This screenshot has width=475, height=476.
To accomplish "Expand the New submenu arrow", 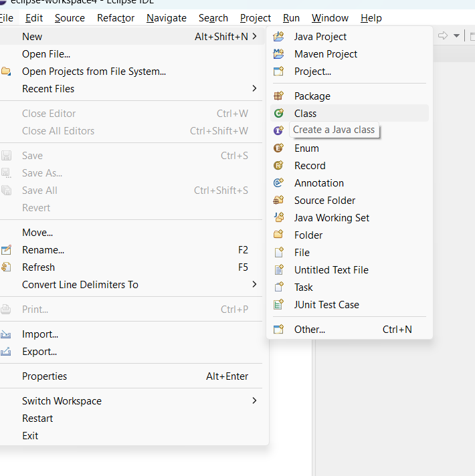I will [254, 36].
